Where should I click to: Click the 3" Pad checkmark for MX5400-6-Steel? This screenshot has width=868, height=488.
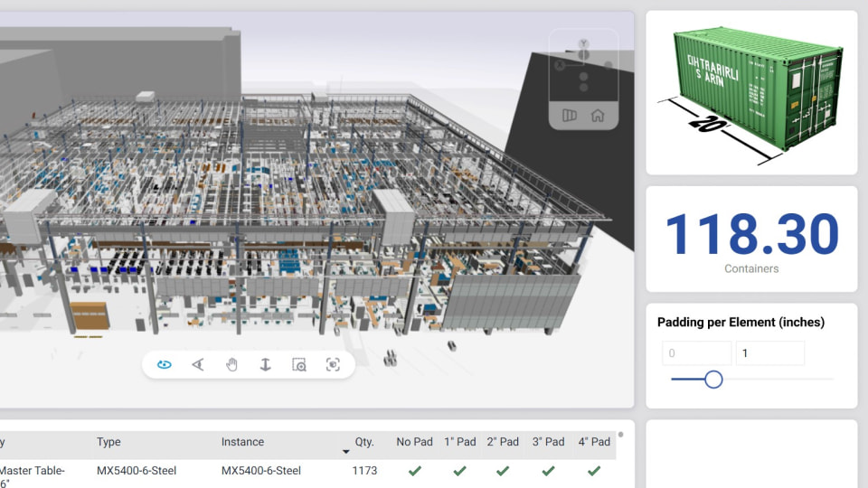point(548,471)
